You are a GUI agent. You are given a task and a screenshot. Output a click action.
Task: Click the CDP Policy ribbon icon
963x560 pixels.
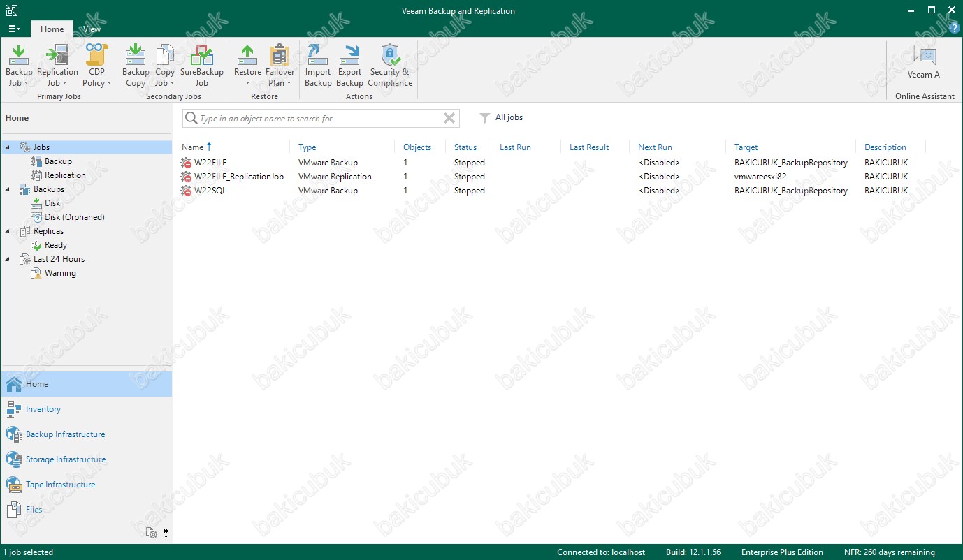pos(96,54)
